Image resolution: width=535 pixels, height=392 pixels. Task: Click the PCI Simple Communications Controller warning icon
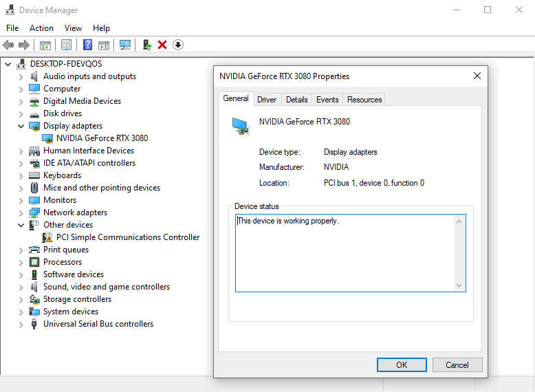pos(47,237)
